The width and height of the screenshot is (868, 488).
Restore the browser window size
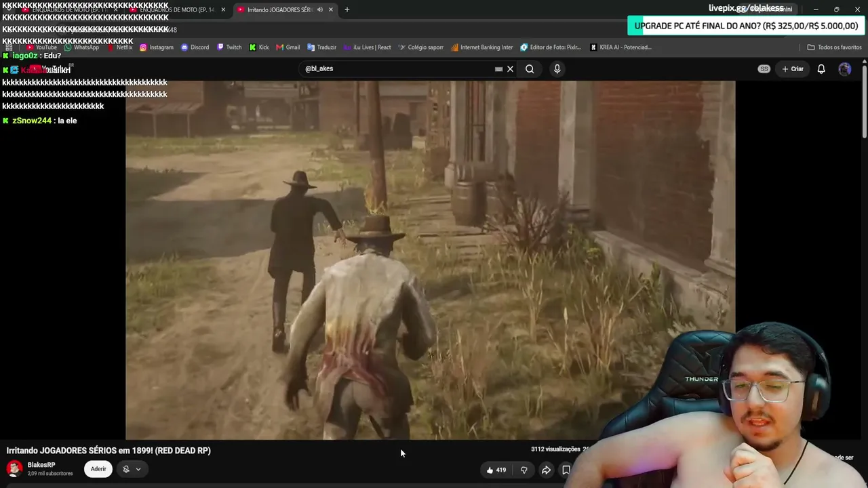click(x=836, y=9)
